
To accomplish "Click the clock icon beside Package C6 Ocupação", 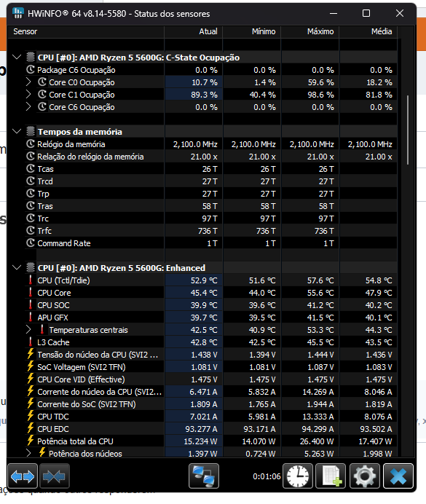I will [x=30, y=70].
